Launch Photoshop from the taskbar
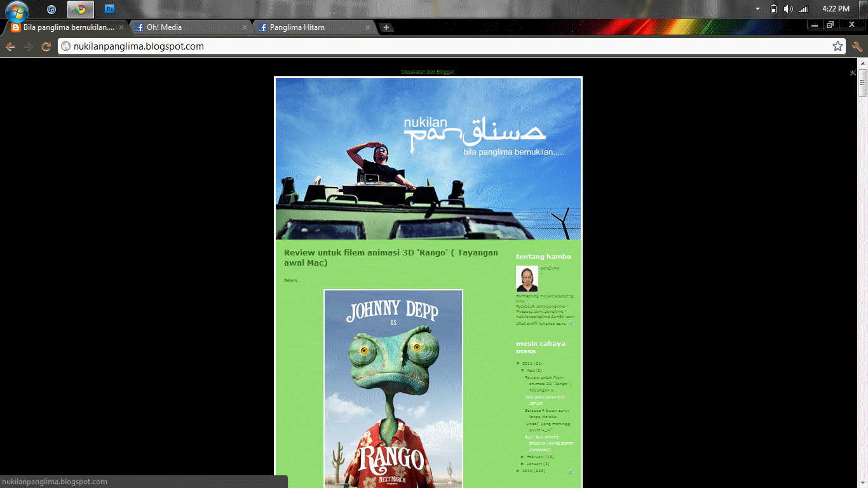The image size is (868, 488). (x=110, y=9)
